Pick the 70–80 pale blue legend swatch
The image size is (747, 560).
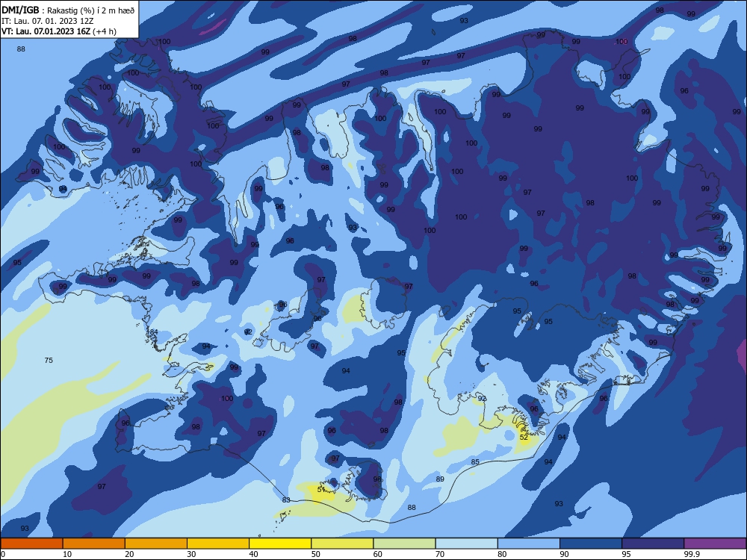466,544
